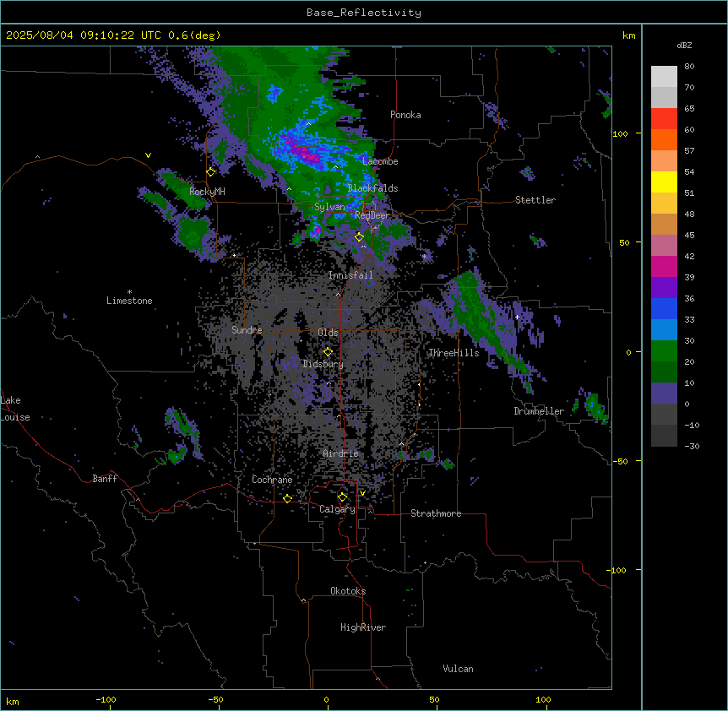Click the km unit label at bottom left
The image size is (728, 711).
(x=13, y=702)
